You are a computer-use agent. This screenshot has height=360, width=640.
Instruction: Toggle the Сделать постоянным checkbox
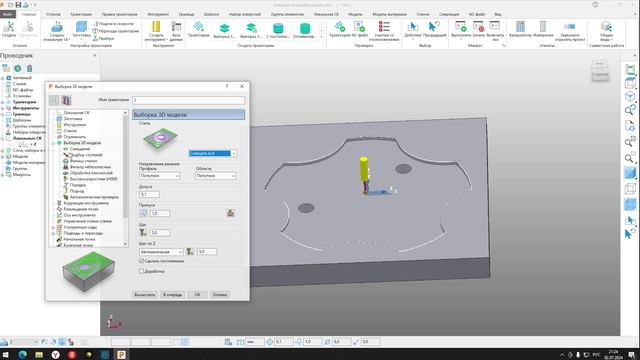point(142,261)
